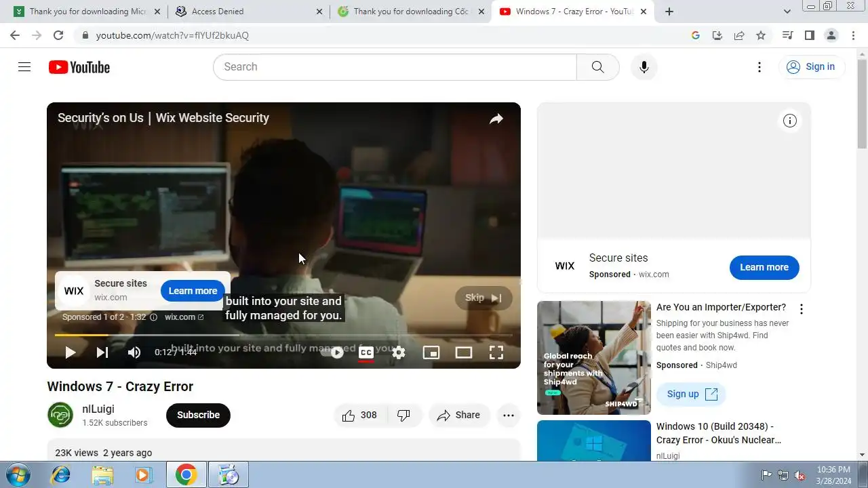This screenshot has width=868, height=488.
Task: Open nlLuigi channel avatar
Action: pyautogui.click(x=60, y=415)
